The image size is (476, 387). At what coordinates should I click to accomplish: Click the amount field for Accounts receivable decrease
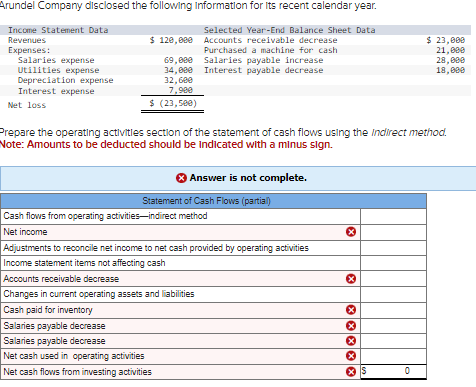393,279
